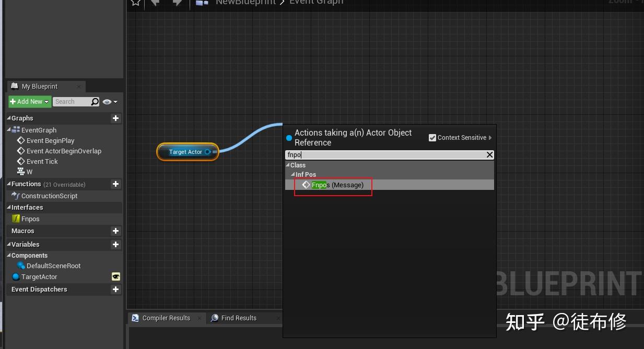Collapse the Variables section

click(x=9, y=244)
